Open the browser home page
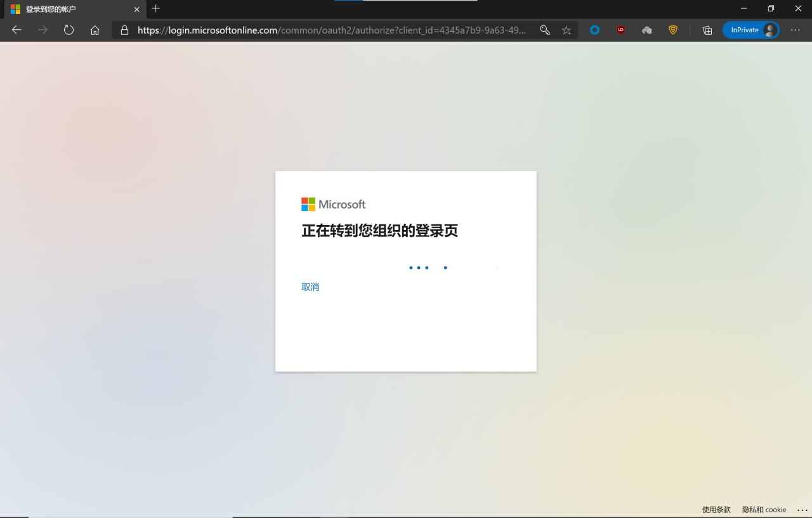 click(x=95, y=30)
